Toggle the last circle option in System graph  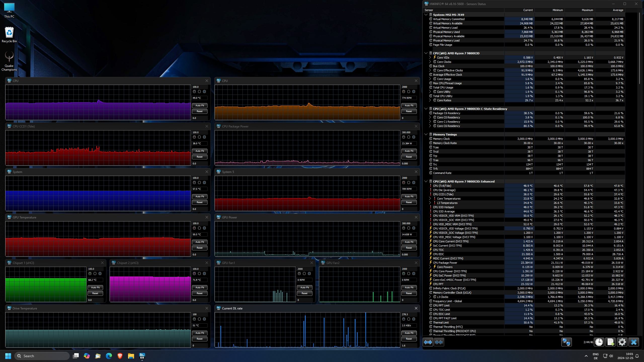click(204, 183)
